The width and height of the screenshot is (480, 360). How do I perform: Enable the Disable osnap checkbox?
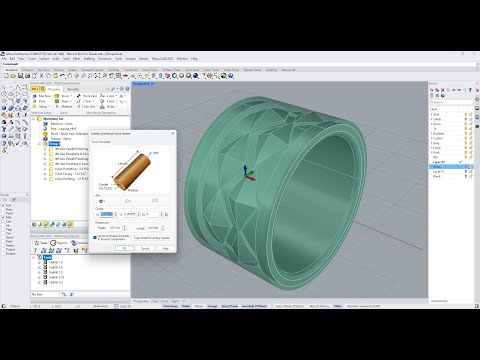click(3, 253)
